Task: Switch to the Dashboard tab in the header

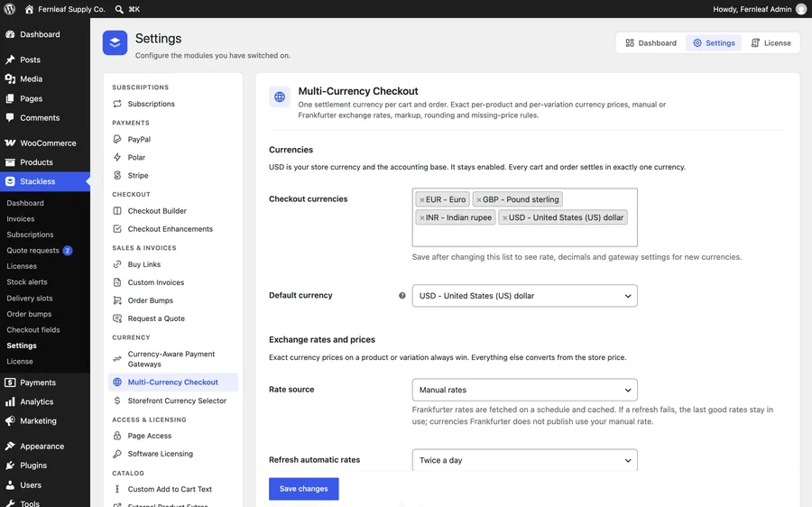Action: 651,43
